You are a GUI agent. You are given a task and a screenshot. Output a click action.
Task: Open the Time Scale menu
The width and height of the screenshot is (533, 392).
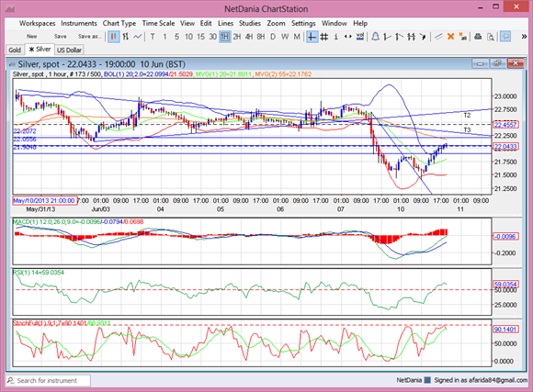coord(158,23)
